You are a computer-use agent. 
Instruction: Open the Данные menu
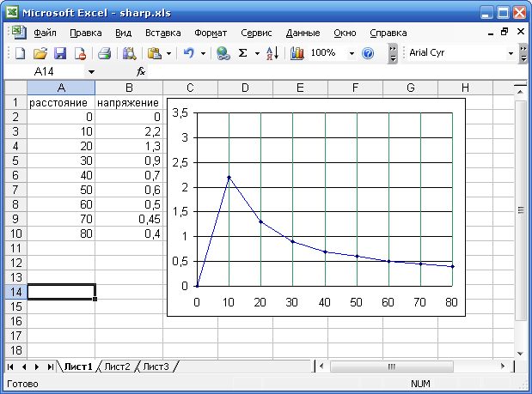pos(303,33)
